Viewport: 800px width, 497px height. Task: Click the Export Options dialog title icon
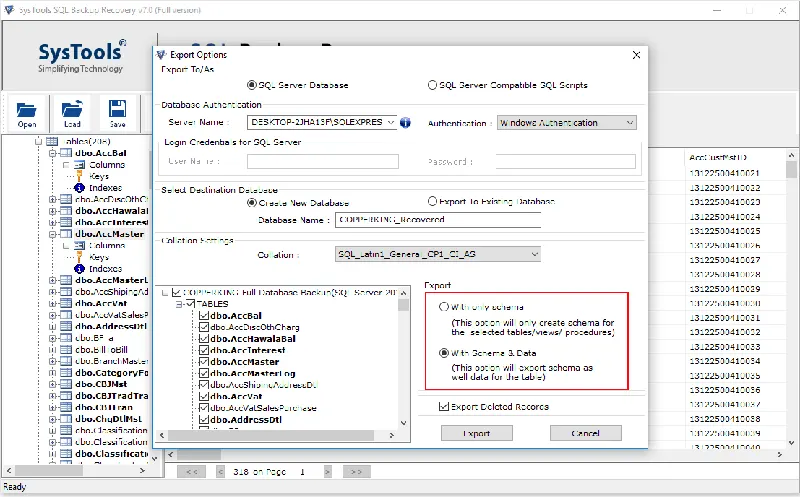[161, 55]
